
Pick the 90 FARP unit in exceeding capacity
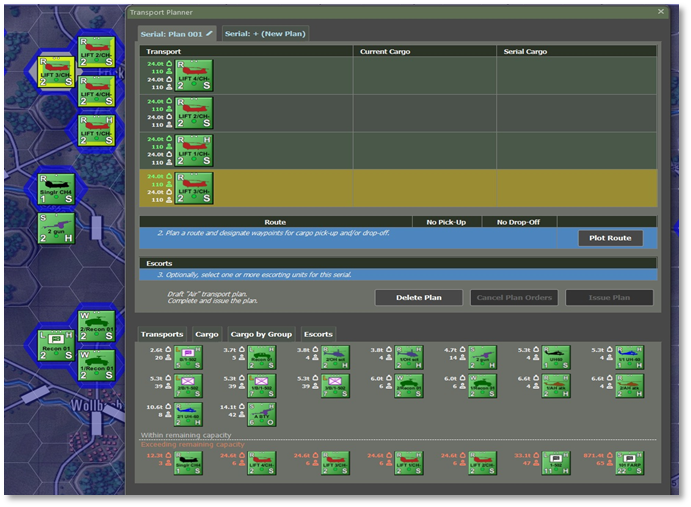tap(630, 463)
